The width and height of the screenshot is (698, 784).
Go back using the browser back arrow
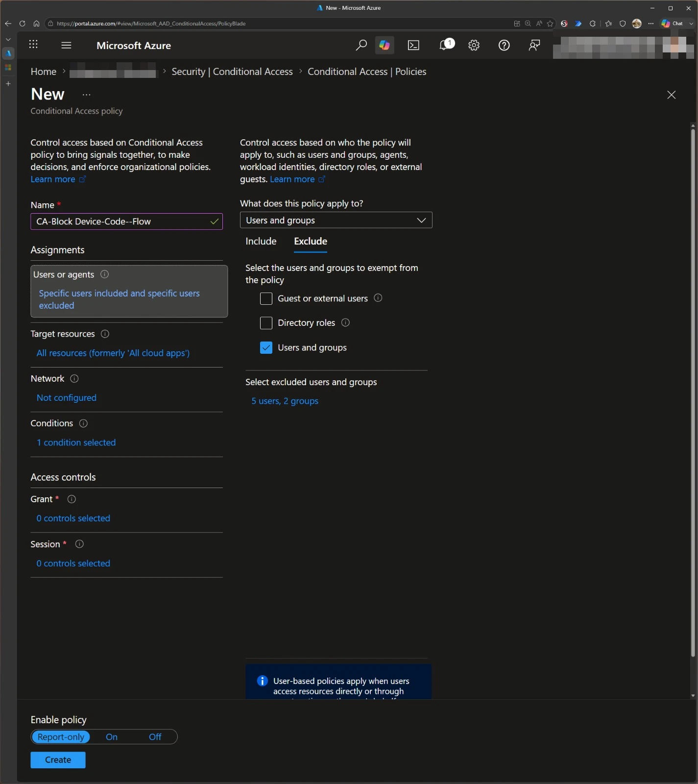(8, 24)
